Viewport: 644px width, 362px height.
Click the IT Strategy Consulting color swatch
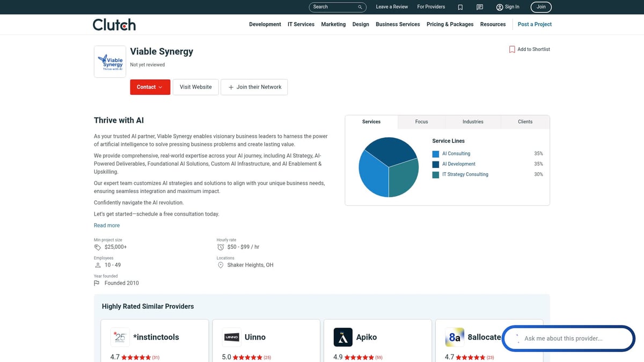[436, 174]
